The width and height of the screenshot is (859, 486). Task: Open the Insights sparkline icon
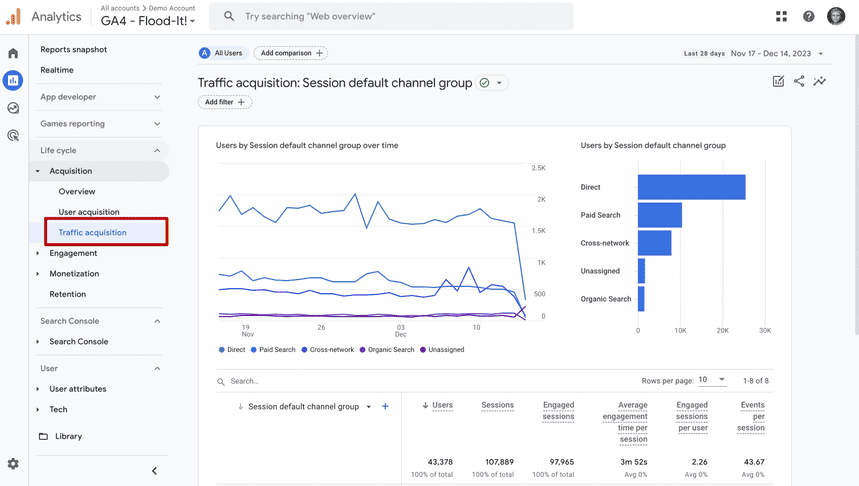coord(820,82)
